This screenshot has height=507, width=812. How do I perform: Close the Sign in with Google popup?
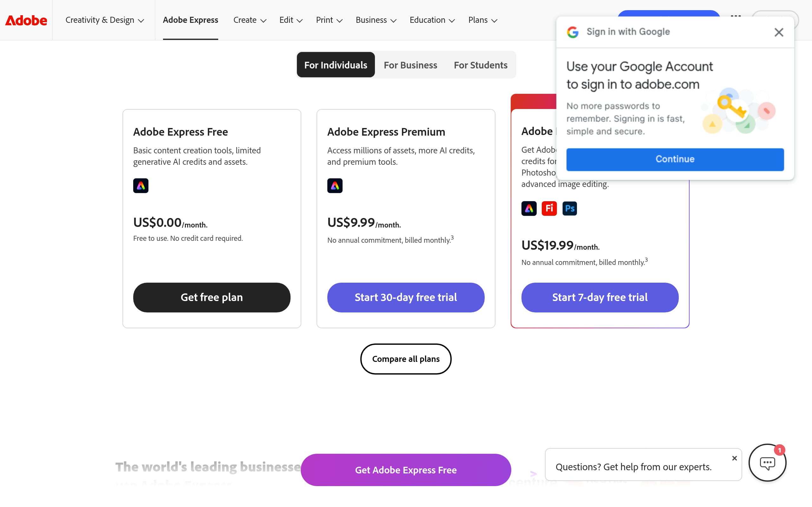(778, 32)
